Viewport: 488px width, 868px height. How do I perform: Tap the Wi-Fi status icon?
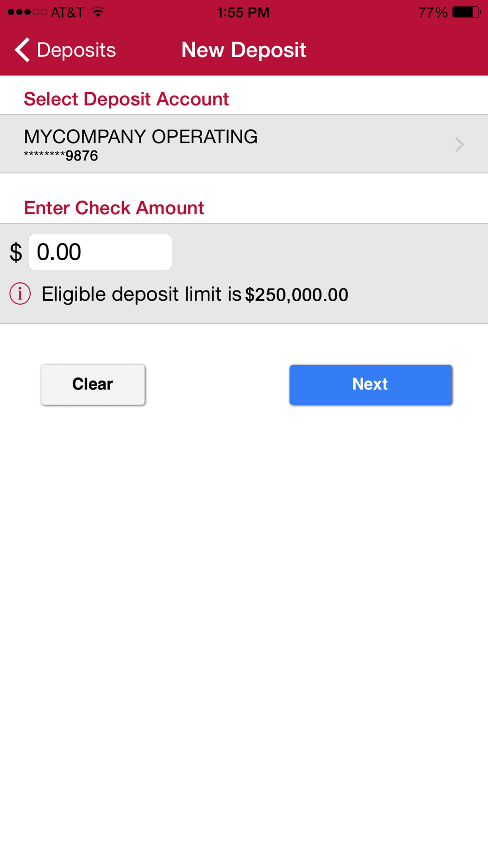click(98, 12)
